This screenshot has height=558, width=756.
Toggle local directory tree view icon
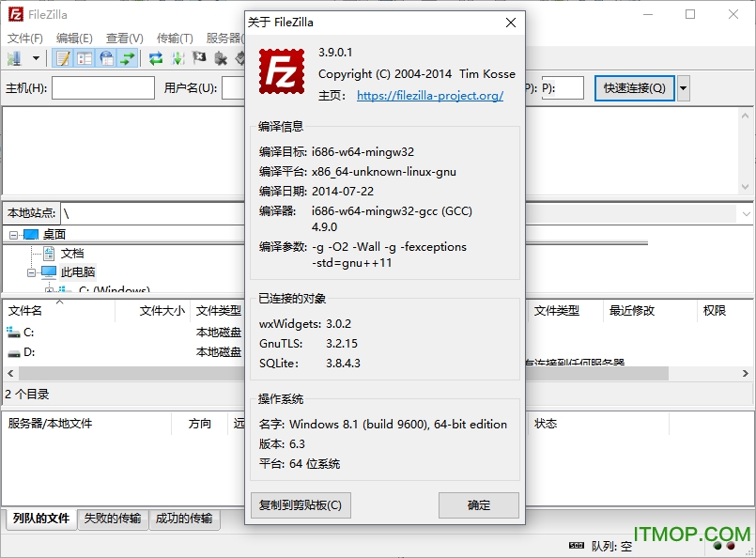[85, 58]
